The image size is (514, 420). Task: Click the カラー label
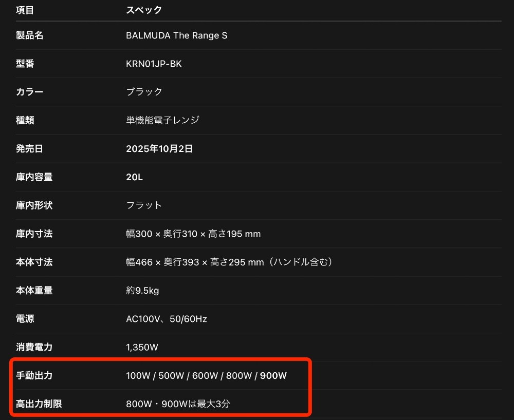29,92
